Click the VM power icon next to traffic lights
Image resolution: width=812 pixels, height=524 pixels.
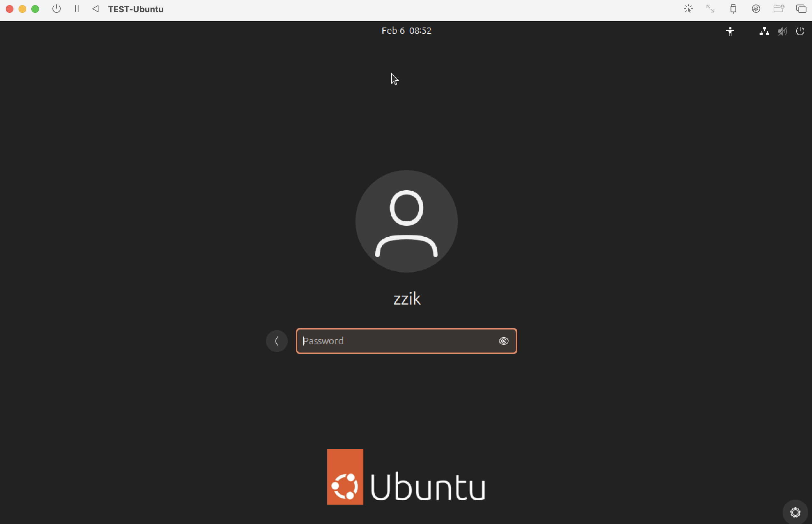pos(57,9)
